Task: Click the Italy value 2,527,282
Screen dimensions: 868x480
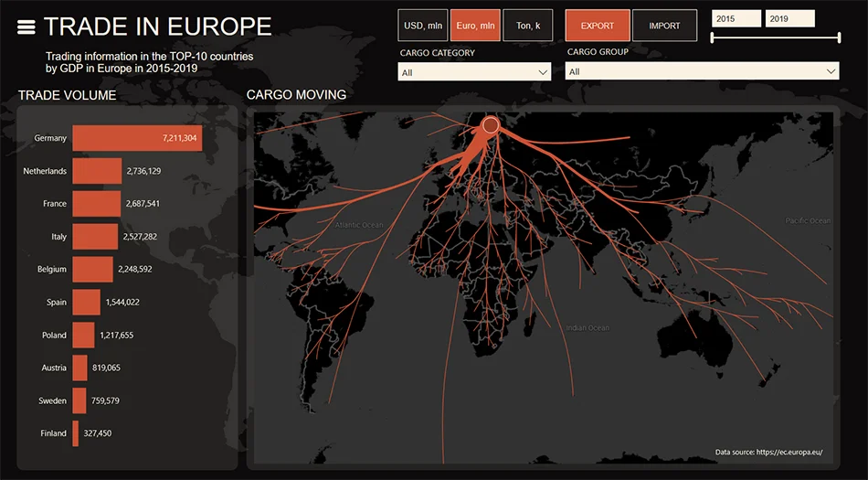Action: (x=140, y=237)
